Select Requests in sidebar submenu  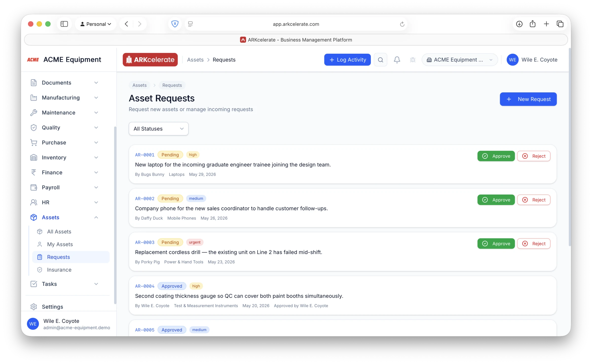pyautogui.click(x=71, y=257)
